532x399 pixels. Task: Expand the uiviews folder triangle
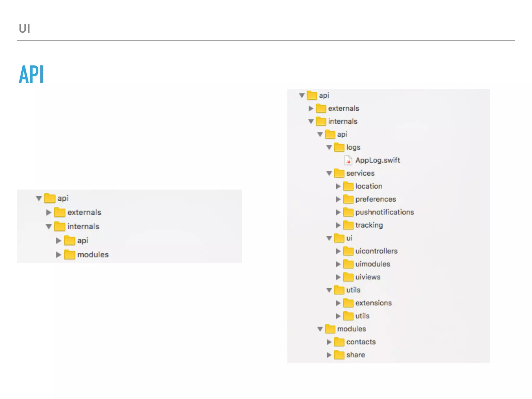click(338, 277)
